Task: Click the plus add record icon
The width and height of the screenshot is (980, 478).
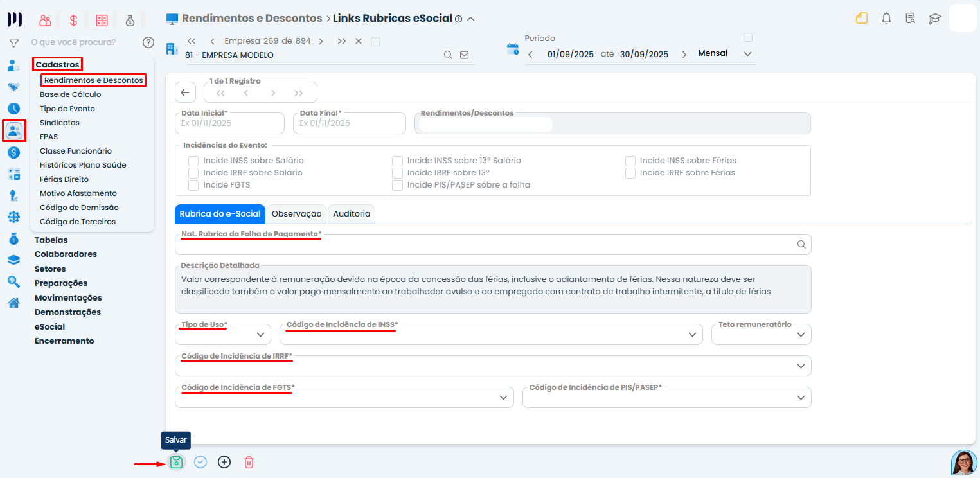Action: click(224, 462)
